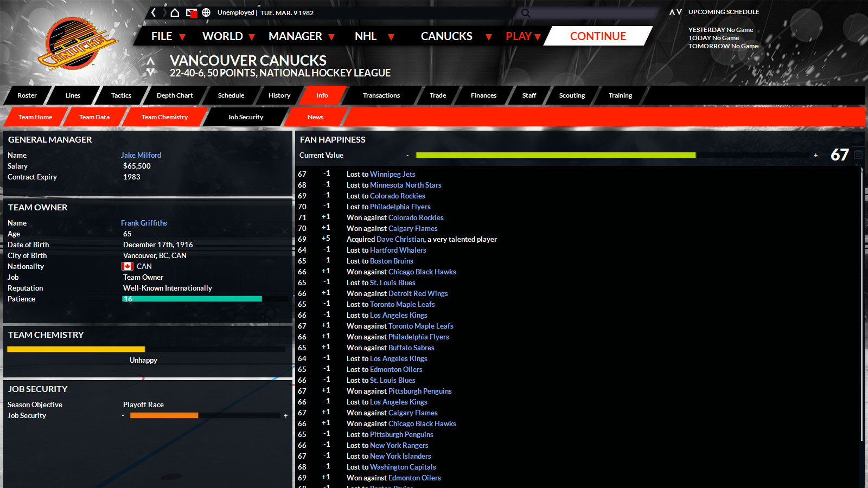Open the Team Chemistry sub-tab

coord(164,117)
